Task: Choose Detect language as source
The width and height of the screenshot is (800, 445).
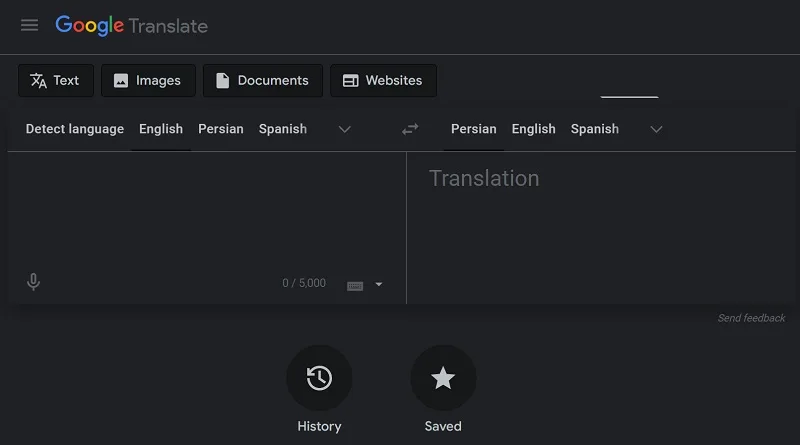Action: (x=75, y=129)
